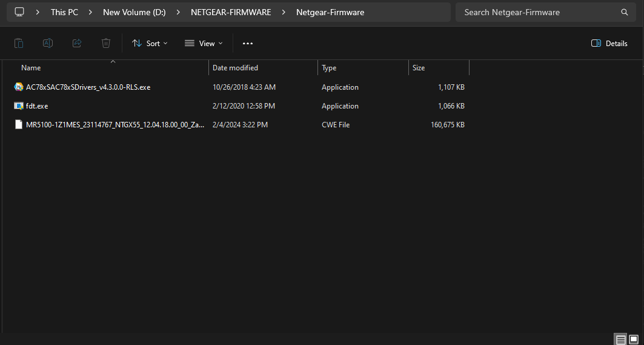Click the 10/26/2018 4:23 AM date cell

244,87
